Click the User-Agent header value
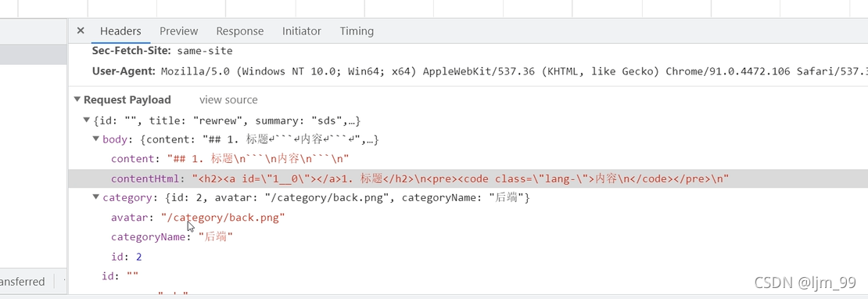This screenshot has width=868, height=299. click(x=514, y=71)
